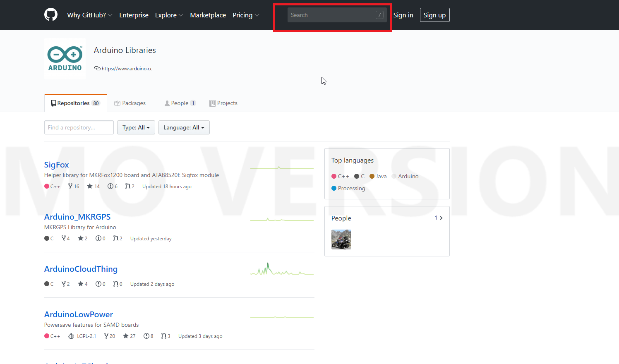Click the LGPL-2.1 license scale icon
This screenshot has height=364, width=619.
pos(71,336)
